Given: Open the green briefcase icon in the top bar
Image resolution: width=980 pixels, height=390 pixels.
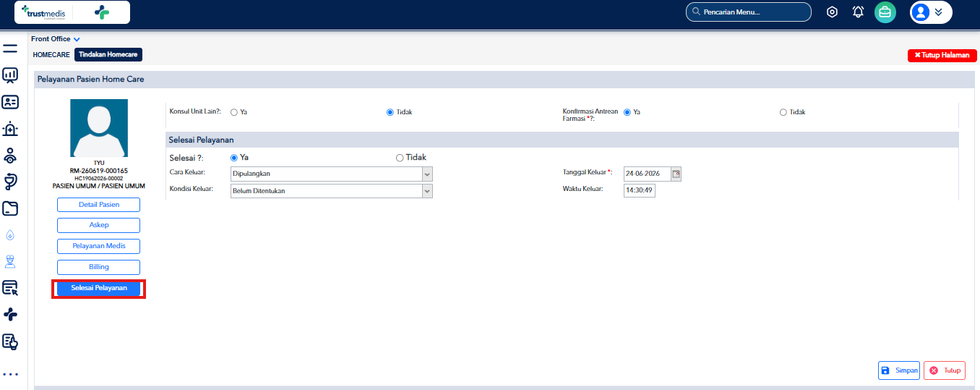Looking at the screenshot, I should point(885,12).
